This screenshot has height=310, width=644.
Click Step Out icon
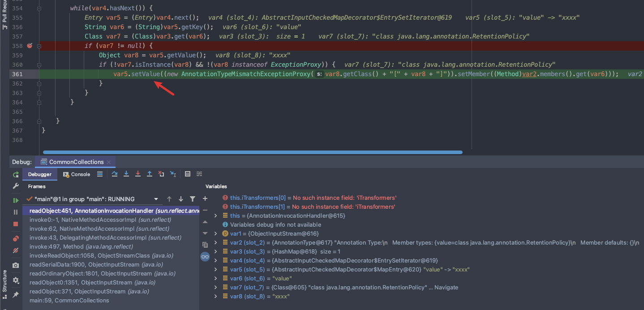coord(150,174)
